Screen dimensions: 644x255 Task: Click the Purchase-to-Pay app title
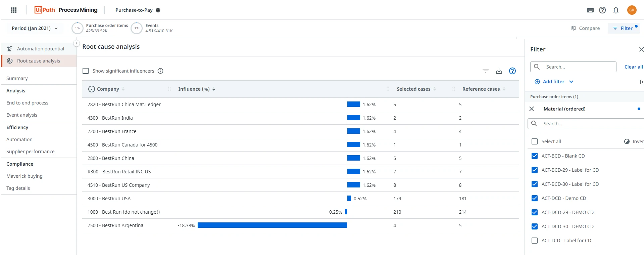click(x=134, y=10)
